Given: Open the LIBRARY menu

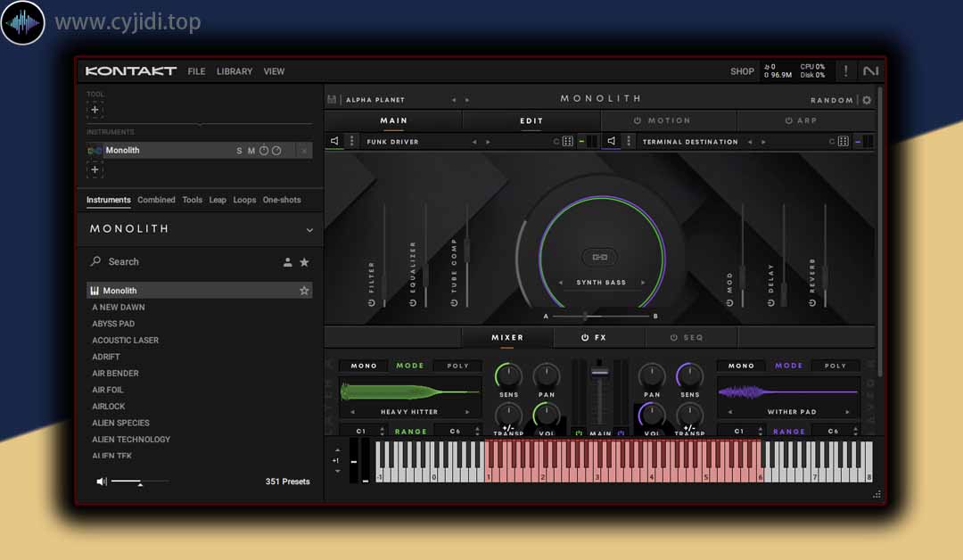Looking at the screenshot, I should tap(235, 71).
